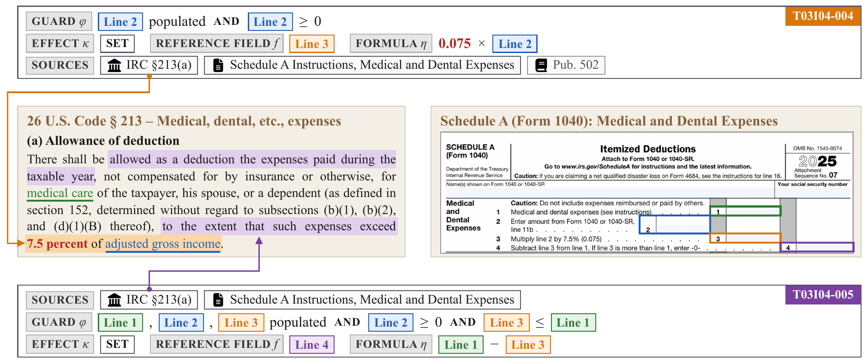
Task: Click the SET box in top rule
Action: [117, 43]
